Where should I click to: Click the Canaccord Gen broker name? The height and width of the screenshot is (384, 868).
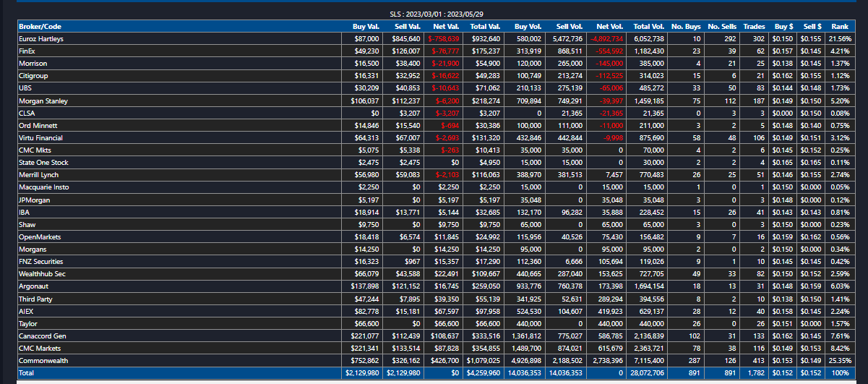pyautogui.click(x=41, y=336)
